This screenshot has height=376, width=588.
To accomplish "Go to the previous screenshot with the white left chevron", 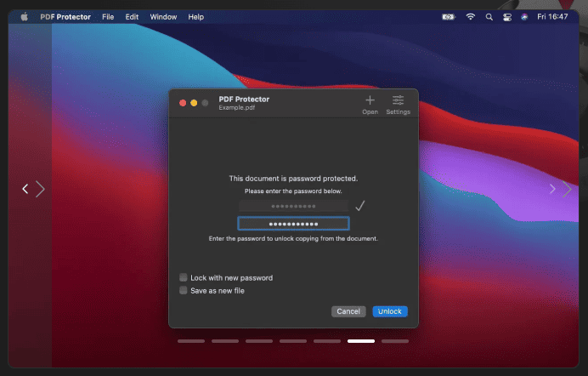I will click(x=25, y=189).
